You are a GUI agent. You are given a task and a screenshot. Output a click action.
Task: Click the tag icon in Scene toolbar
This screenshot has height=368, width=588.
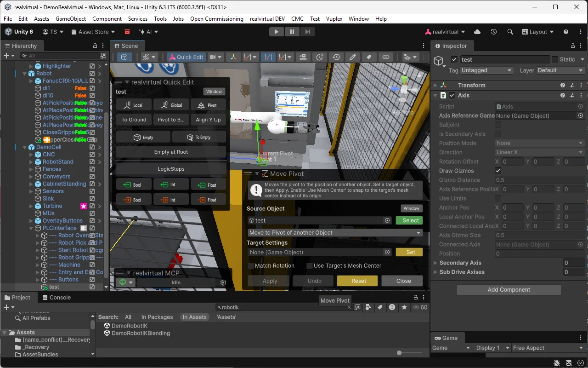tap(369, 57)
